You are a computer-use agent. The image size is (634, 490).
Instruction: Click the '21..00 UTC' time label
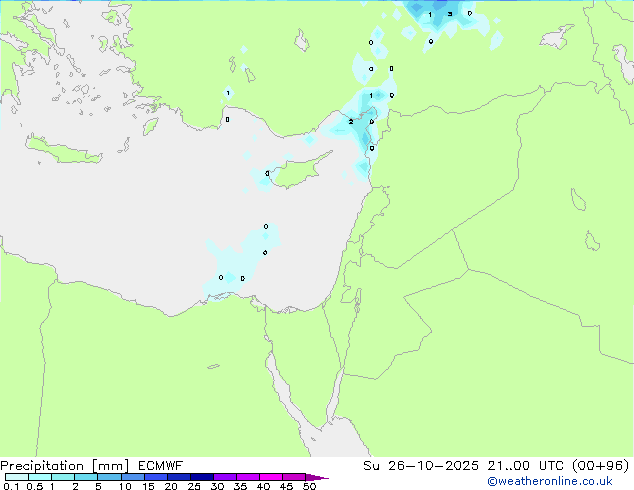click(x=525, y=466)
